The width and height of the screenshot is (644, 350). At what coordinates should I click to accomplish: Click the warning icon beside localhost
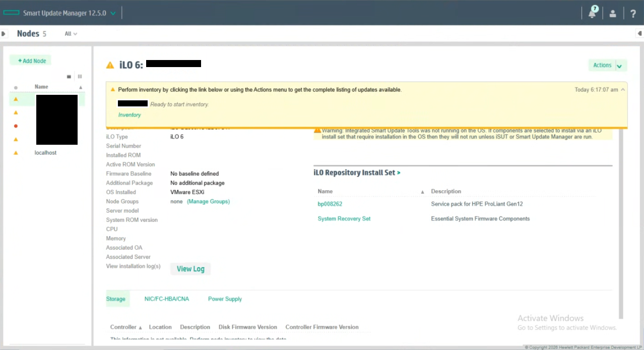(16, 152)
